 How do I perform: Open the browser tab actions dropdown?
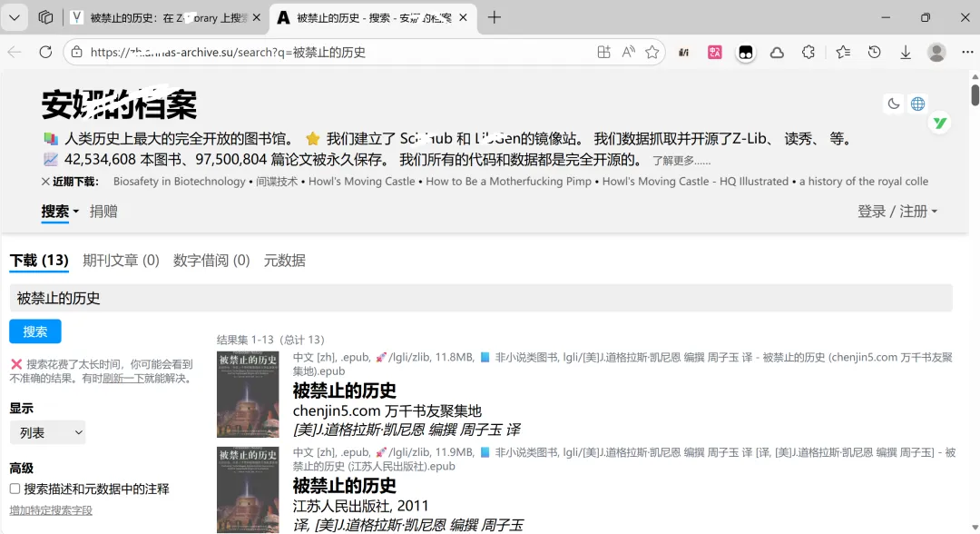[x=15, y=17]
